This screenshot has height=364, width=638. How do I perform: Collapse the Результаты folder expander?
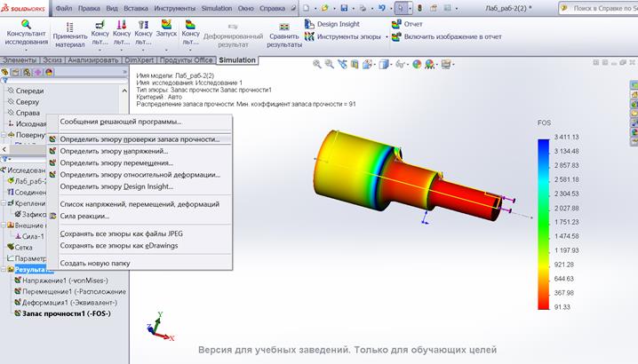click(4, 269)
